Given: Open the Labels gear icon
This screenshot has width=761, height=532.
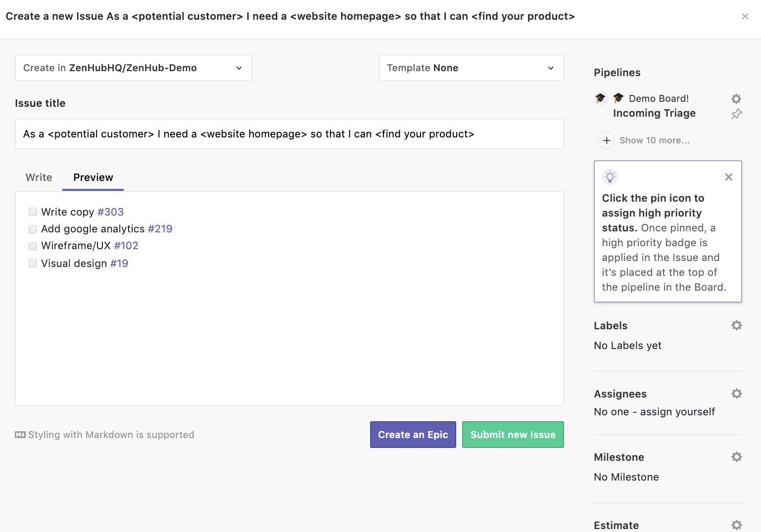Looking at the screenshot, I should (x=736, y=325).
